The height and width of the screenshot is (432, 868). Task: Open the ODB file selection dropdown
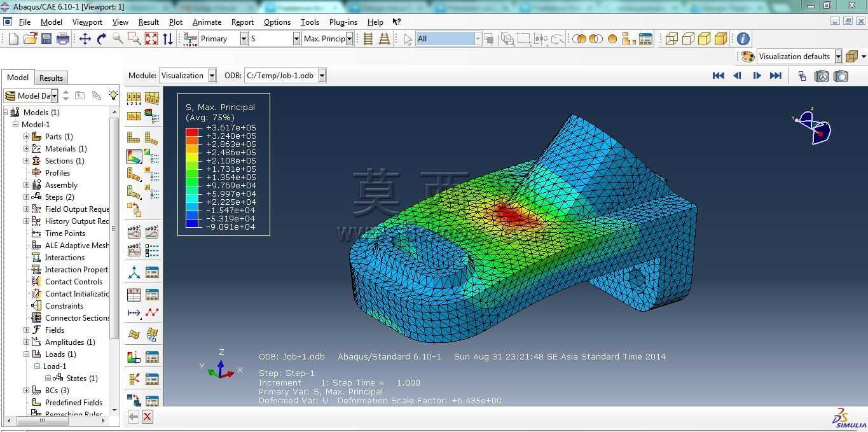pyautogui.click(x=322, y=76)
